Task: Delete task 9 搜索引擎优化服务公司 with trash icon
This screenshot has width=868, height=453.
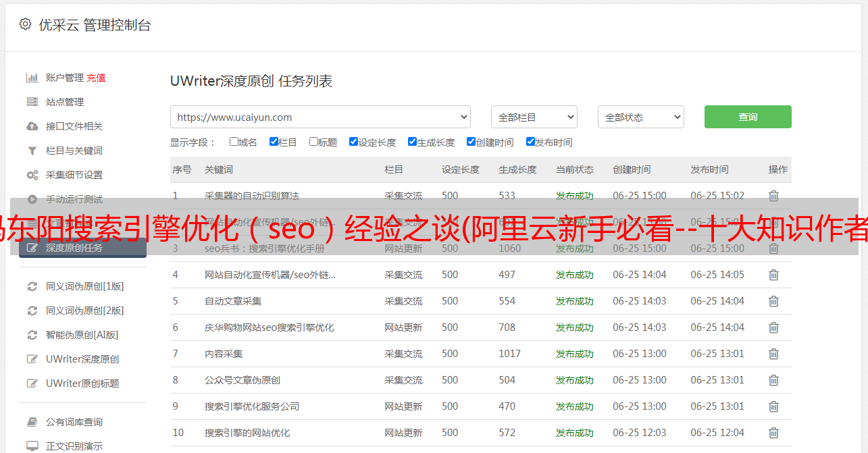Action: 774,406
